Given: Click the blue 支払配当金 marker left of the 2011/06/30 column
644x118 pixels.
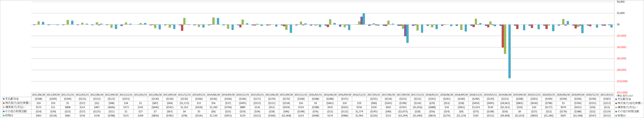Looking at the screenshot, I should coord(4,99).
